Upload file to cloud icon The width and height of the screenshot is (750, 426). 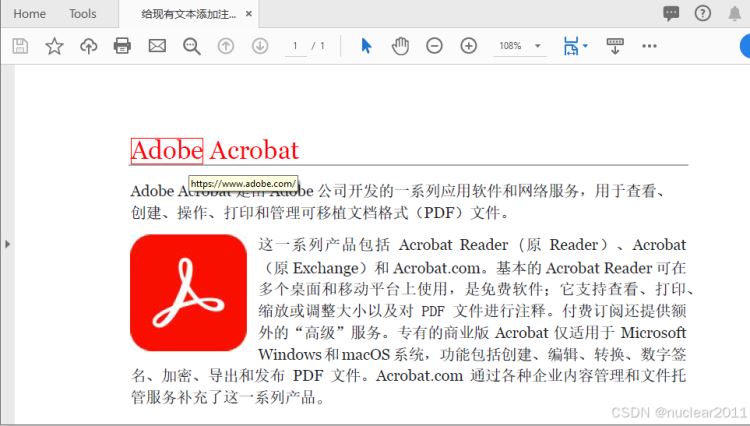click(88, 46)
